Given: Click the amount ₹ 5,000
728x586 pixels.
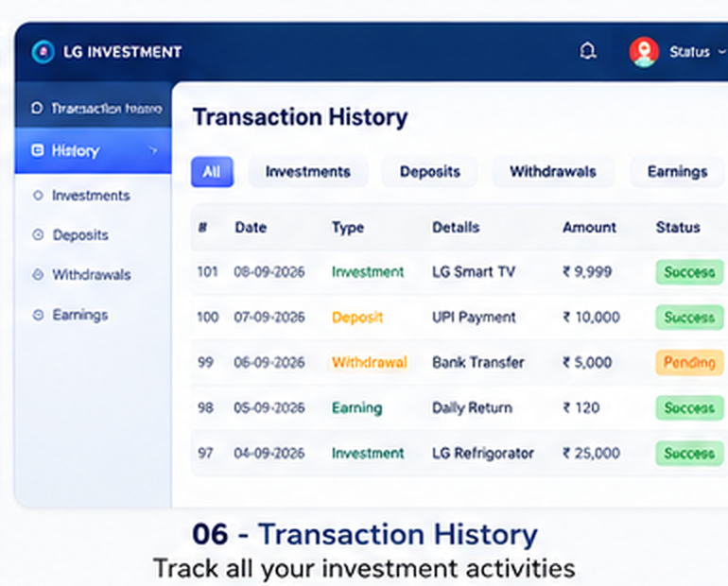Looking at the screenshot, I should tap(587, 362).
